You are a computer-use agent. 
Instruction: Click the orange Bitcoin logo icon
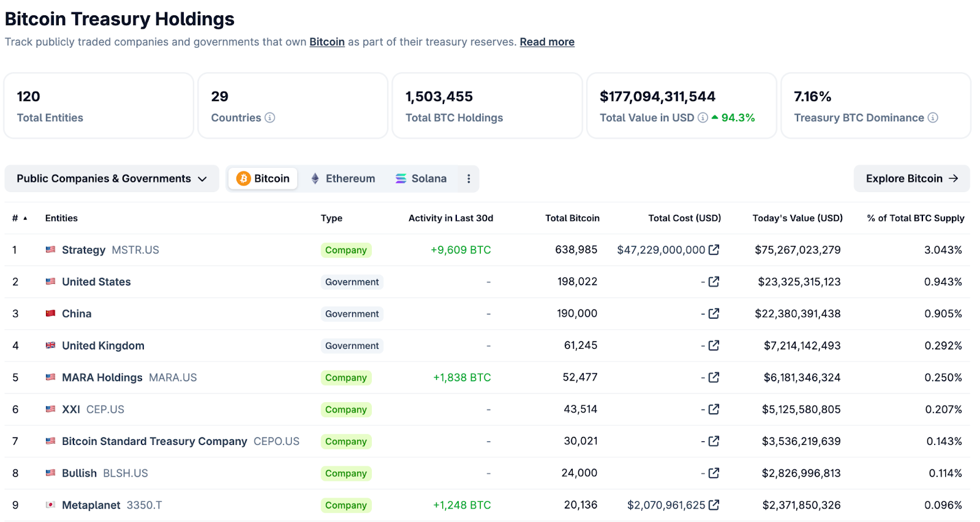click(243, 179)
